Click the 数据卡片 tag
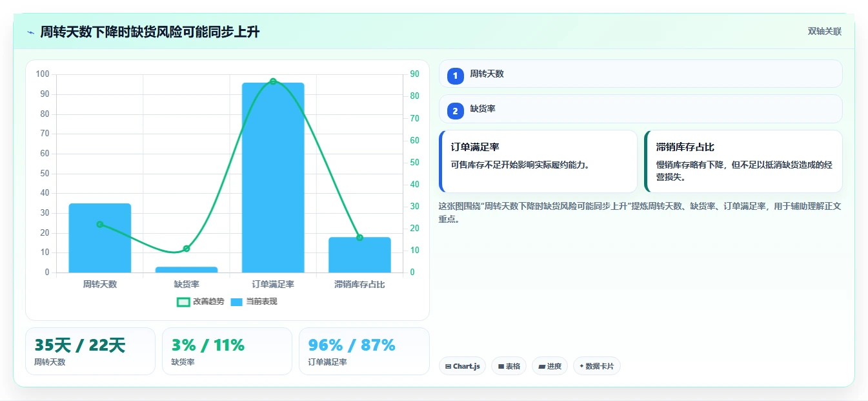This screenshot has width=868, height=401. 597,366
